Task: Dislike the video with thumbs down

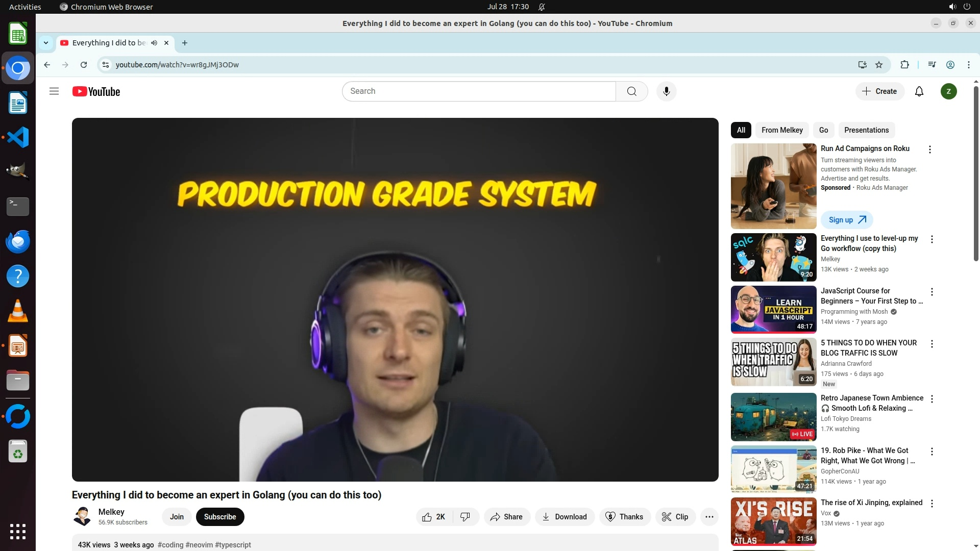Action: tap(465, 517)
